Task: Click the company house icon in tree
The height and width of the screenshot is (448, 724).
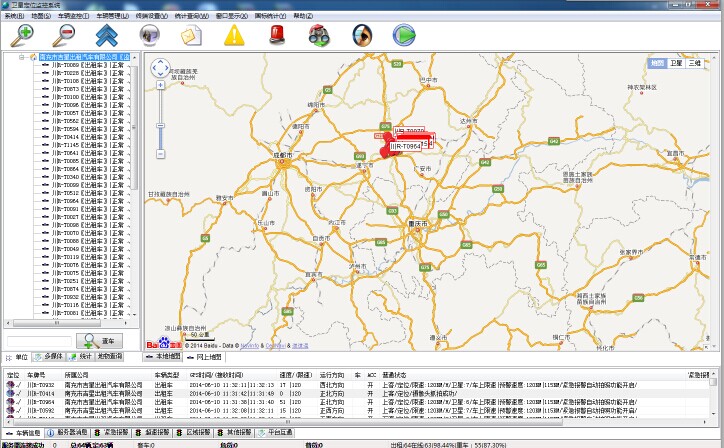Action: point(33,57)
